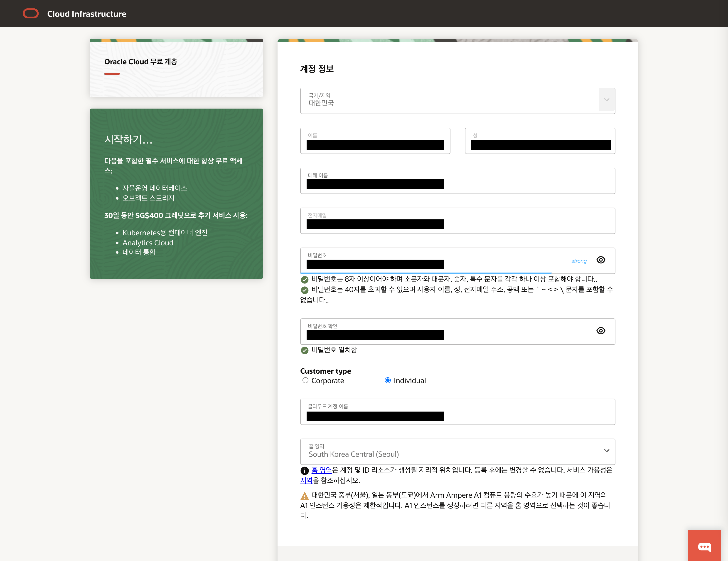
Task: Click green checkmark beside 비밀번호 일치함
Action: tap(304, 350)
